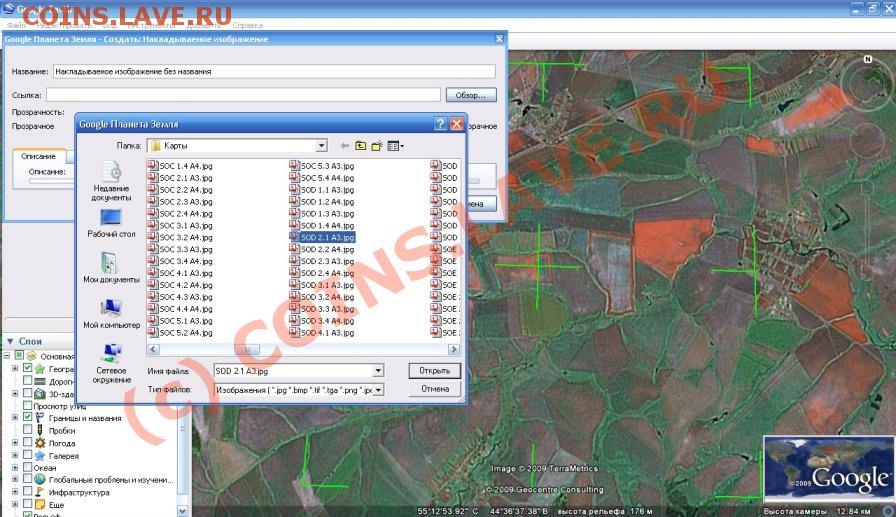Expand the Погода tree node

15,443
